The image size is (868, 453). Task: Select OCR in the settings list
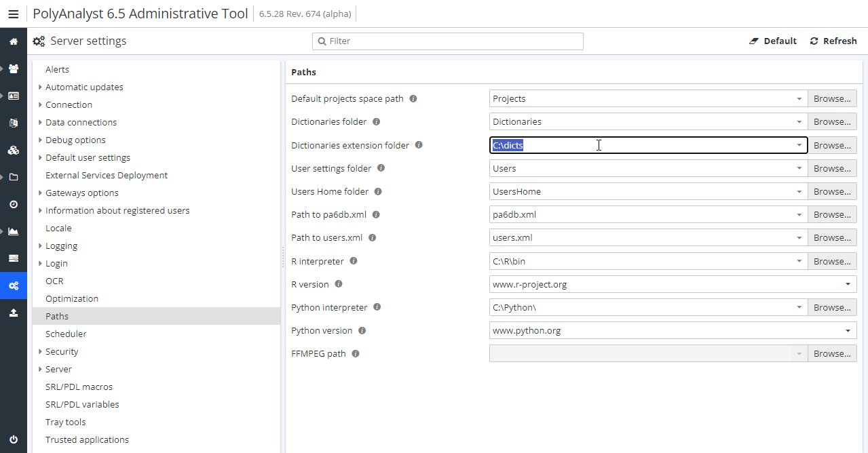click(54, 281)
